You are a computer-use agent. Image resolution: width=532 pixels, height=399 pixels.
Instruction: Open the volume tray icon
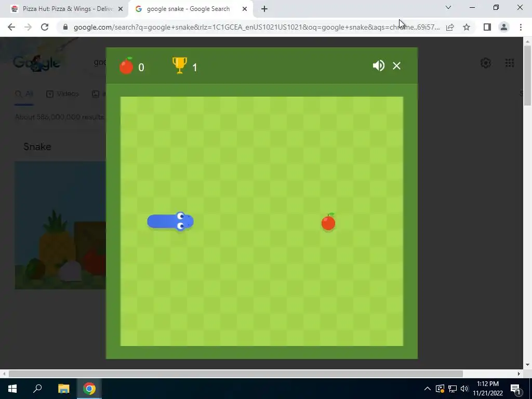(x=464, y=389)
